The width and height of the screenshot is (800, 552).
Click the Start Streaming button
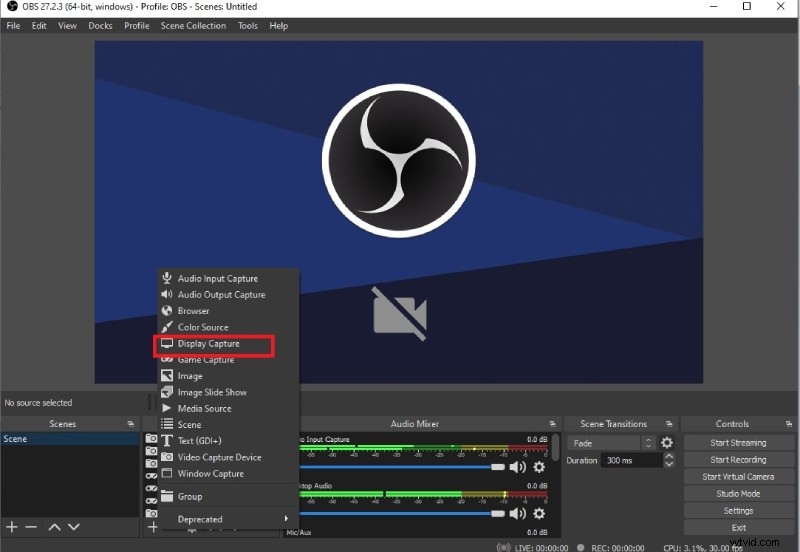[x=738, y=442]
